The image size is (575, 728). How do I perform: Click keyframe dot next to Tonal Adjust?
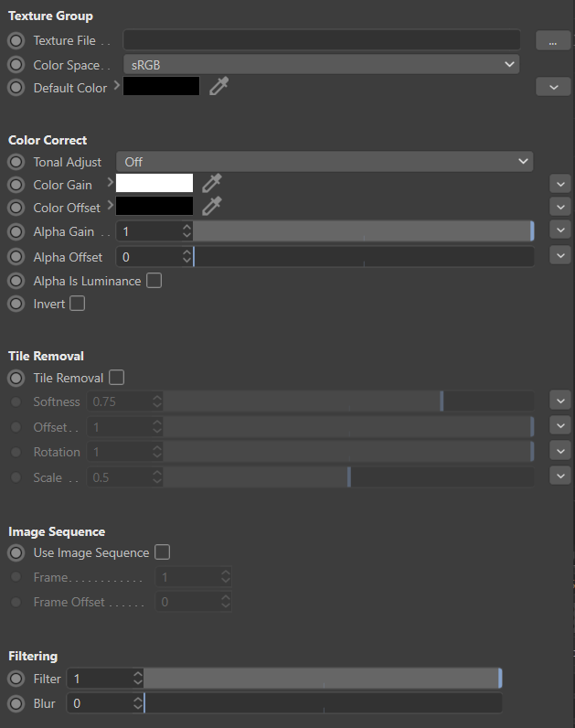point(16,162)
